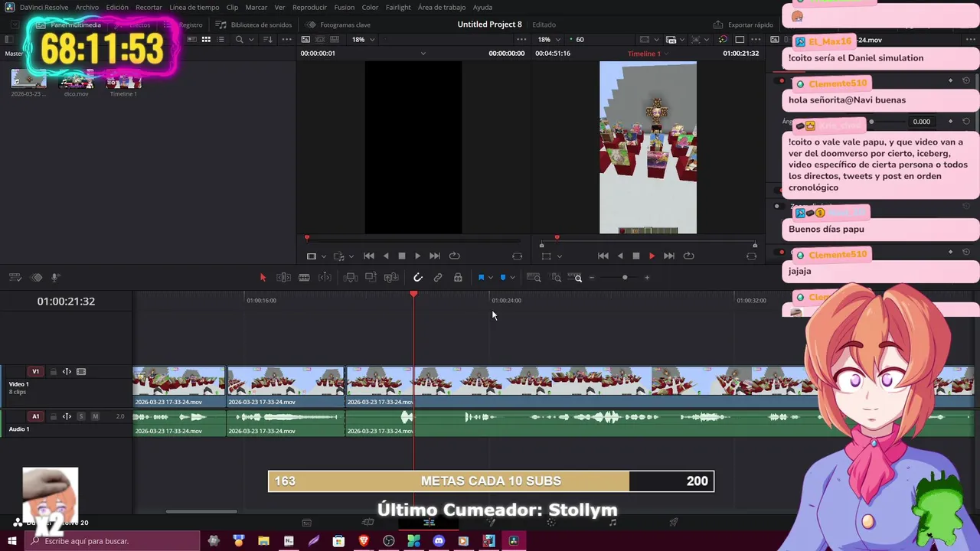Viewport: 980px width, 551px height.
Task: Open the Deliver rocket page icon
Action: pyautogui.click(x=674, y=523)
